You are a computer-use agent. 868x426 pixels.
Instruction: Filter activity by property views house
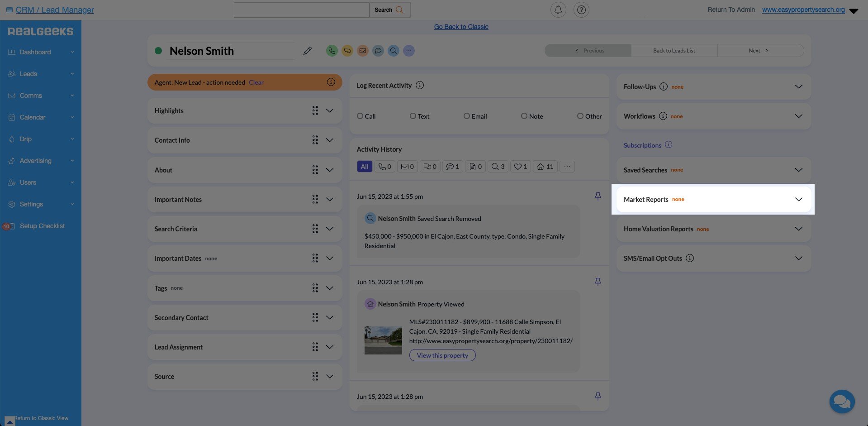[x=545, y=167]
